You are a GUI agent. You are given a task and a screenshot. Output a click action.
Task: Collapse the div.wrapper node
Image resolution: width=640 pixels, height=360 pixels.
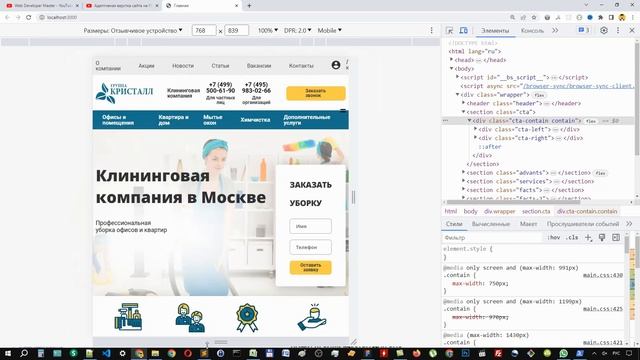tap(458, 95)
